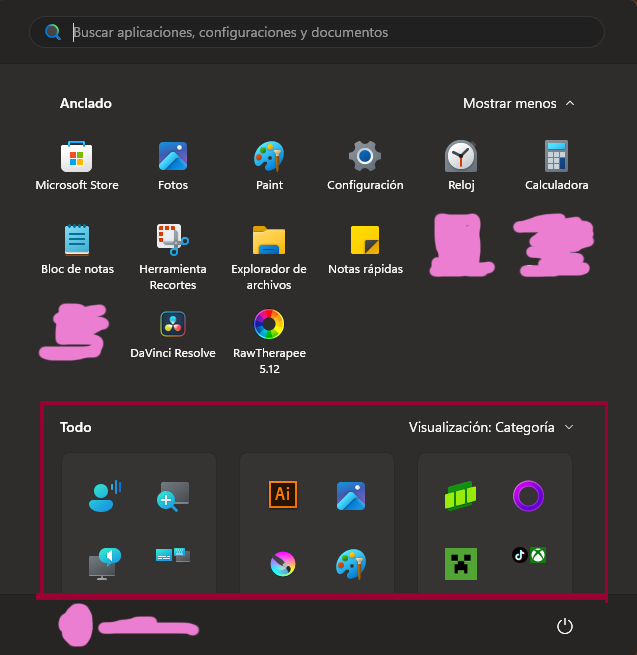Viewport: 637px width, 655px height.
Task: Open Fotos icon in creativity category
Action: (351, 496)
